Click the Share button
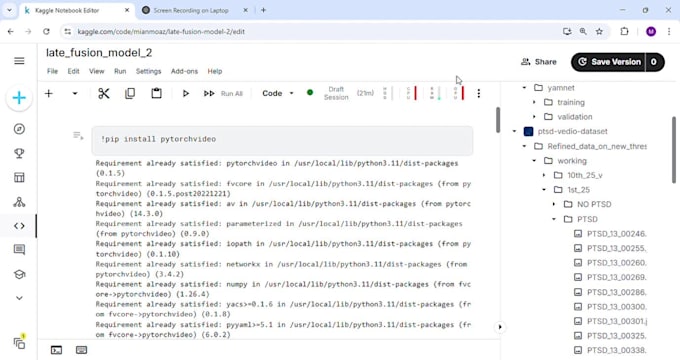Image resolution: width=680 pixels, height=360 pixels. [539, 62]
